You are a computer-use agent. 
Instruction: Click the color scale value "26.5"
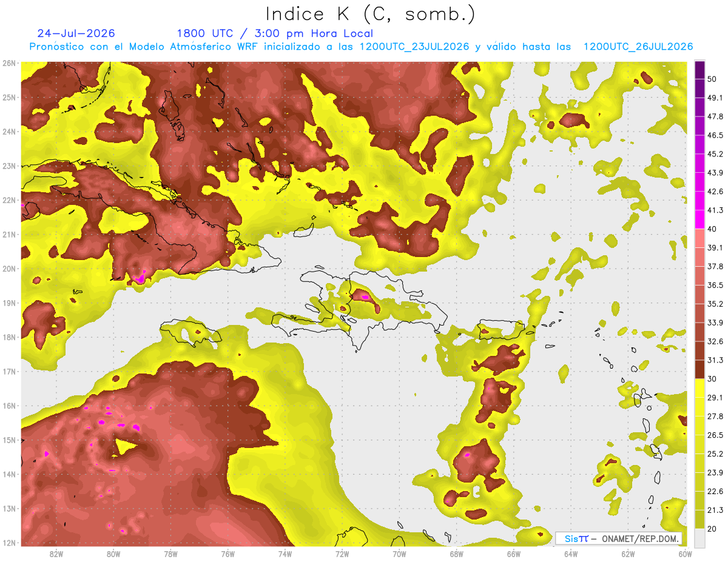tap(715, 435)
